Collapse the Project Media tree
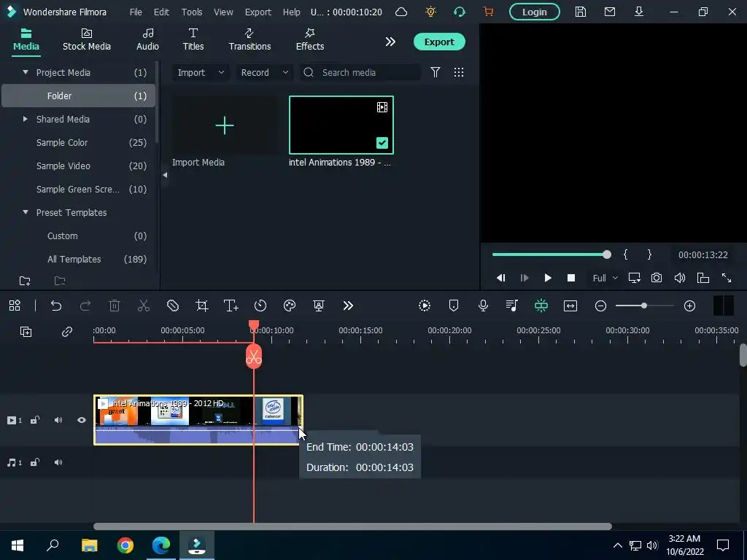The image size is (747, 560). click(26, 72)
